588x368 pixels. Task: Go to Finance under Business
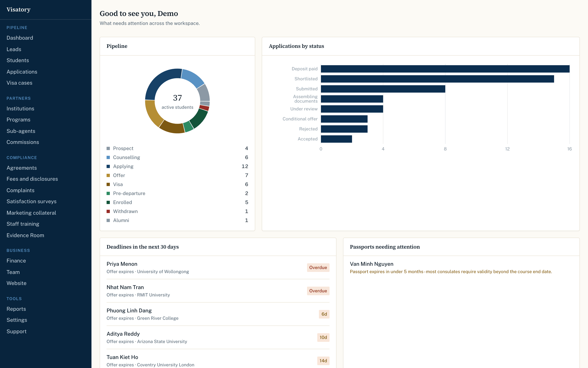tap(16, 261)
